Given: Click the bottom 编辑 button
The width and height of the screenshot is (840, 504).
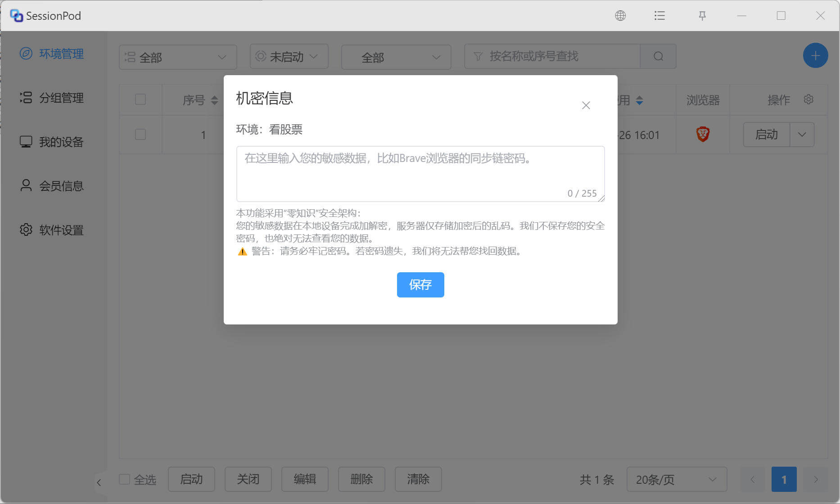Looking at the screenshot, I should (x=305, y=479).
